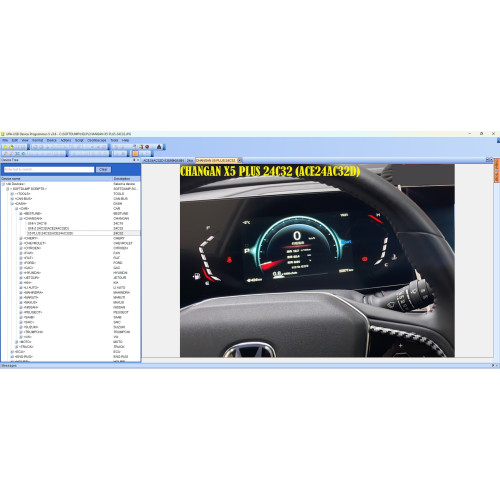Select the SAAB tree item

(x=29, y=317)
